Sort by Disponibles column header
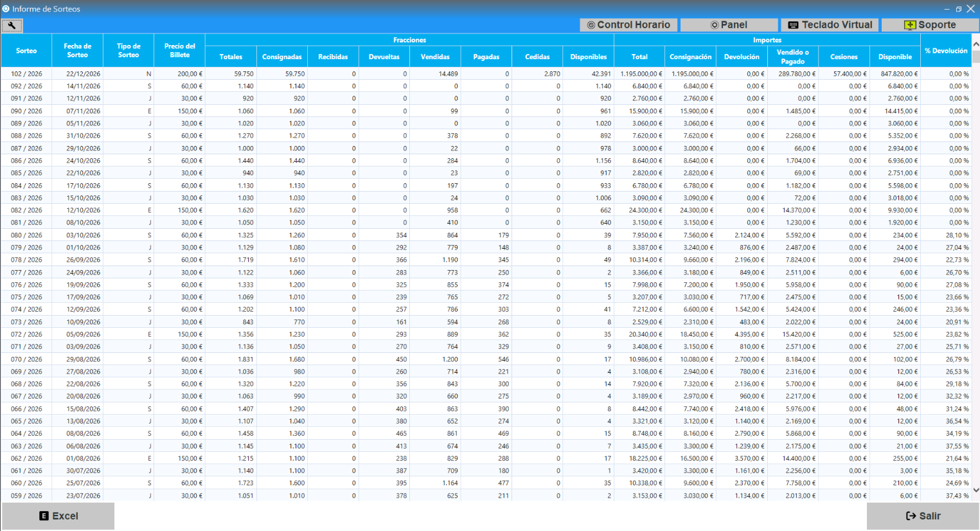This screenshot has height=531, width=980. point(588,57)
